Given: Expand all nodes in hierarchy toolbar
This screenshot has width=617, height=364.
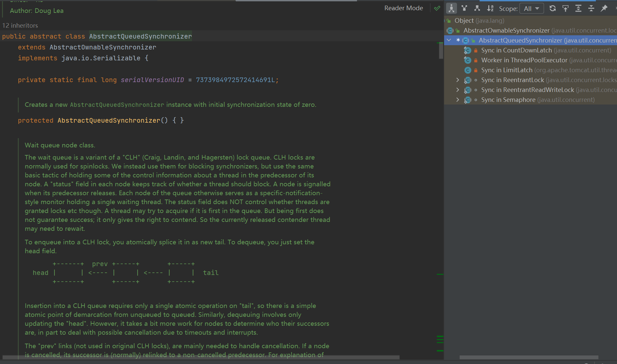Looking at the screenshot, I should click(x=578, y=8).
